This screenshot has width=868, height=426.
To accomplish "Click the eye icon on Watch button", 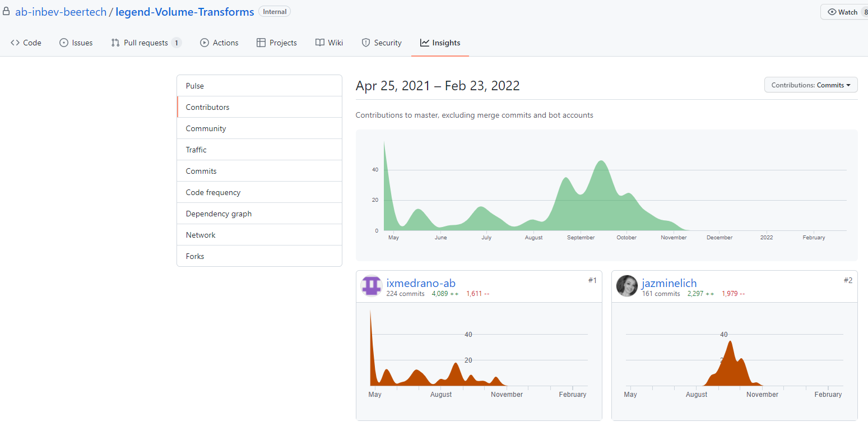I will (x=832, y=12).
